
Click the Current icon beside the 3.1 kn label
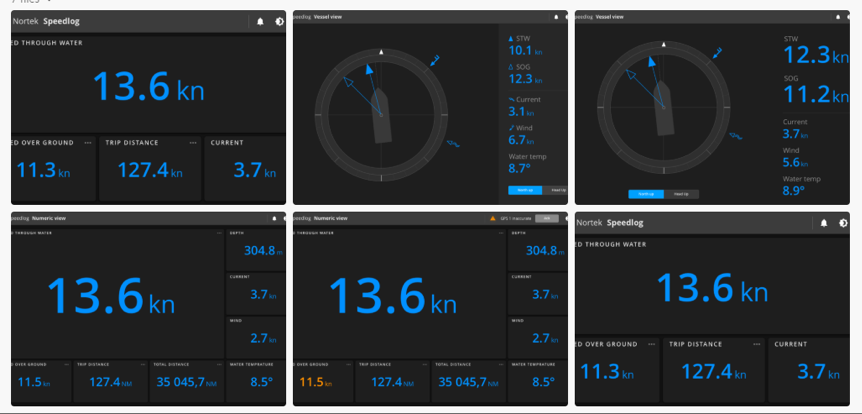[x=511, y=100]
